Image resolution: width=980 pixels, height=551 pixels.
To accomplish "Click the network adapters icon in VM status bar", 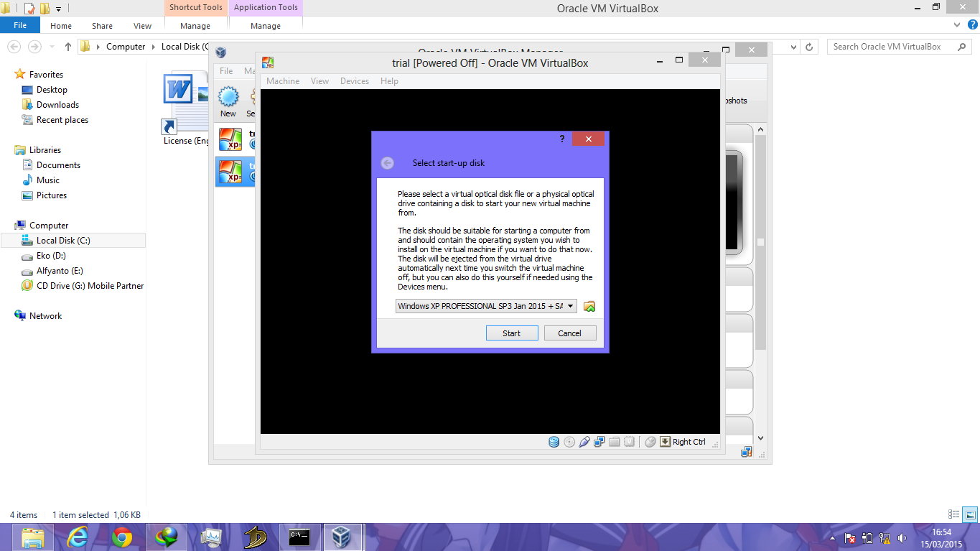I will [599, 442].
